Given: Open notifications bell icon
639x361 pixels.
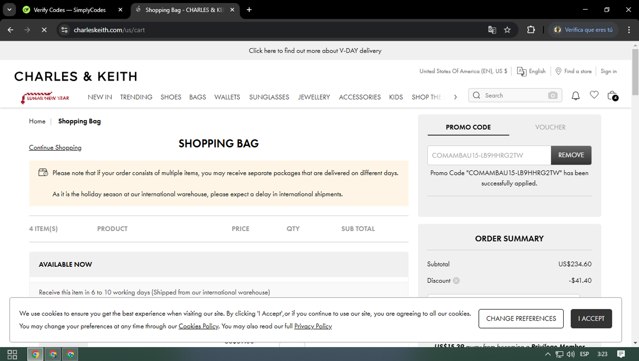Looking at the screenshot, I should 575,96.
